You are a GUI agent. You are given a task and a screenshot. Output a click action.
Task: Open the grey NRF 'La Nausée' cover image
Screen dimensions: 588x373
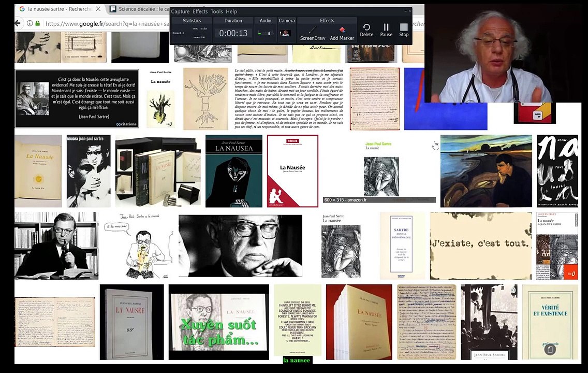pos(131,322)
